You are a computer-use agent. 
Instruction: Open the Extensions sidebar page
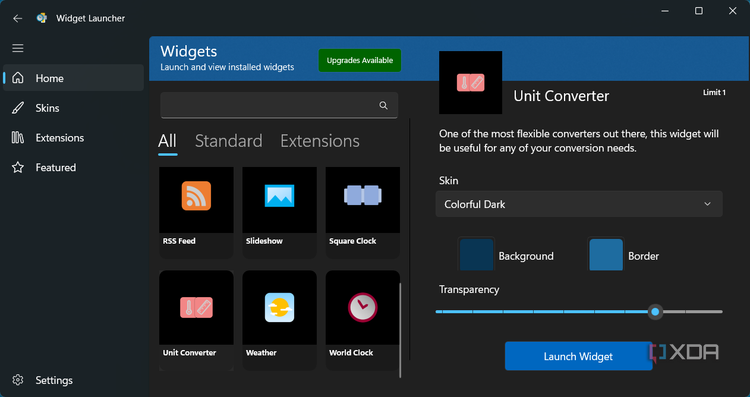73,138
